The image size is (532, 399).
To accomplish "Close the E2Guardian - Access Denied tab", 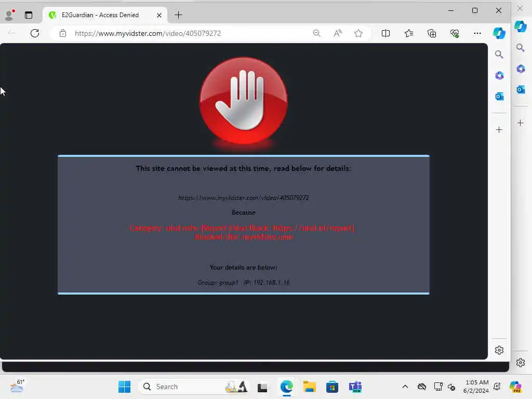I will point(159,15).
